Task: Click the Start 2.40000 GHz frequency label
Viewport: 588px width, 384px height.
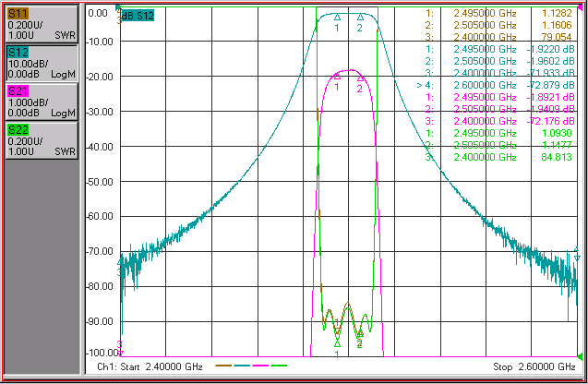Action: [150, 366]
